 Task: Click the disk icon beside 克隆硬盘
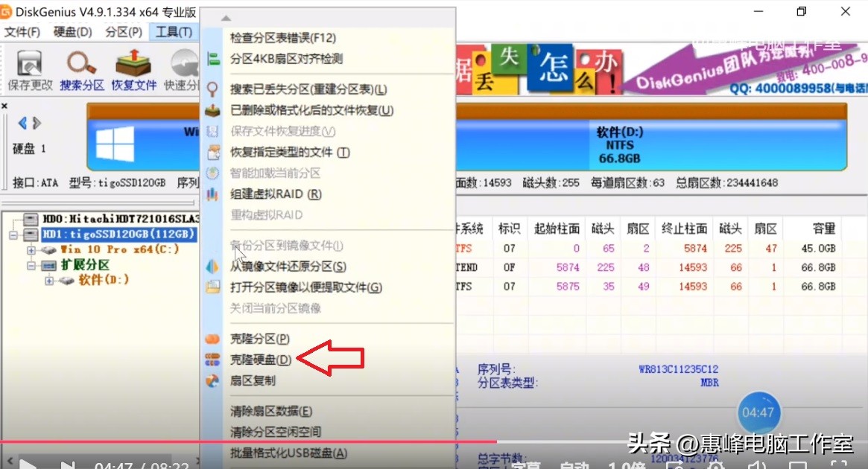(x=212, y=360)
